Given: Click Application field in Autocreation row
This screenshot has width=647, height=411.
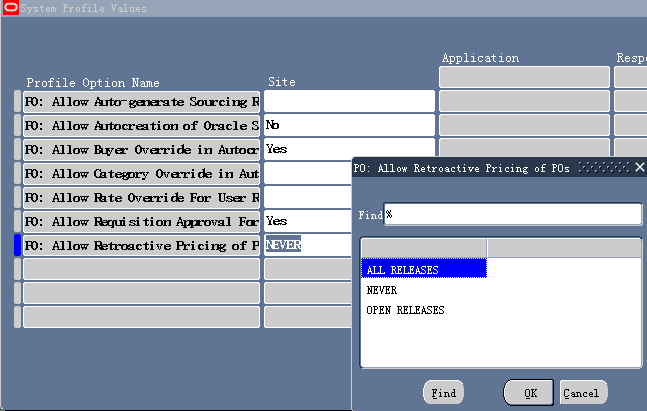Looking at the screenshot, I should [x=524, y=125].
